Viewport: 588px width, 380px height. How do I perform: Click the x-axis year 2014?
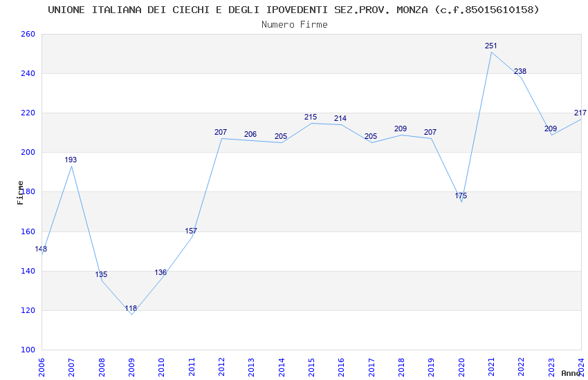[282, 367]
